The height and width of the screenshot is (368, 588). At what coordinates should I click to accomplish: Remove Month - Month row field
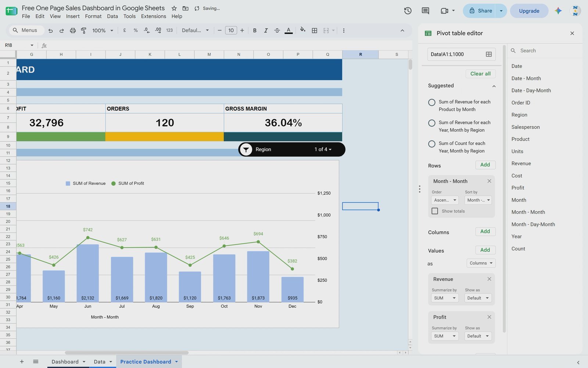[489, 181]
